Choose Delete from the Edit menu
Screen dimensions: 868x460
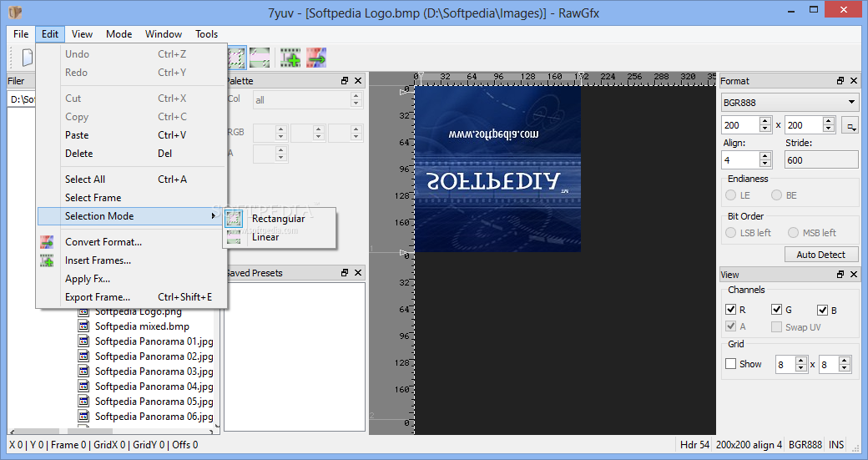pos(132,154)
